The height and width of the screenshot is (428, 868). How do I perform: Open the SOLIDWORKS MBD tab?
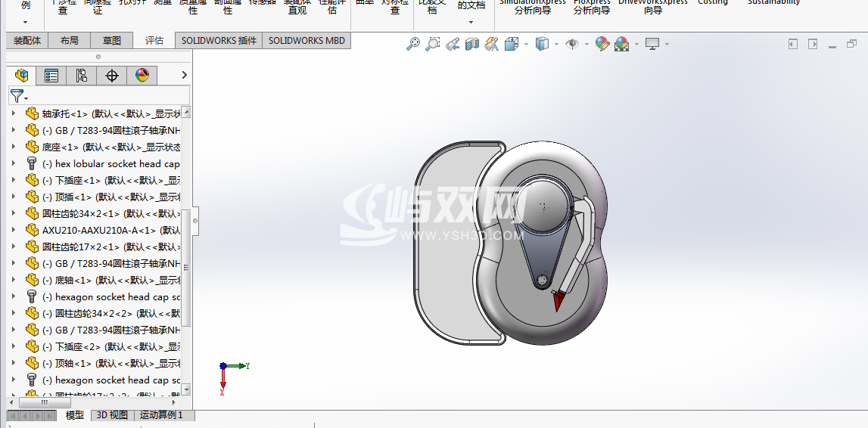[306, 40]
